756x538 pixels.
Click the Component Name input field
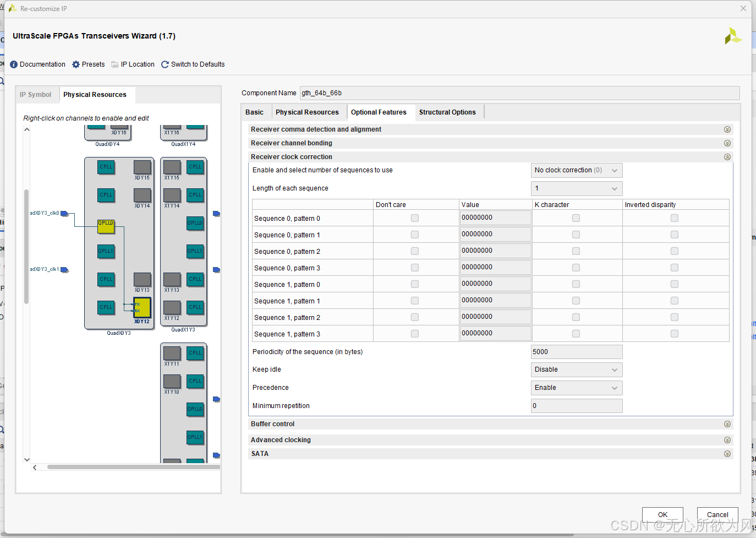(519, 93)
